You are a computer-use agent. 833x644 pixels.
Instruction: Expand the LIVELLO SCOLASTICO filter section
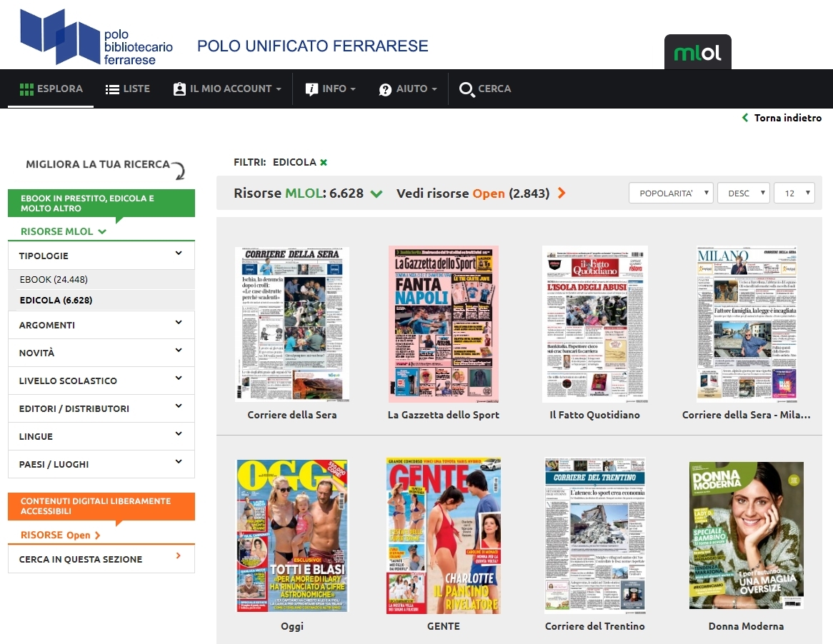tap(101, 381)
